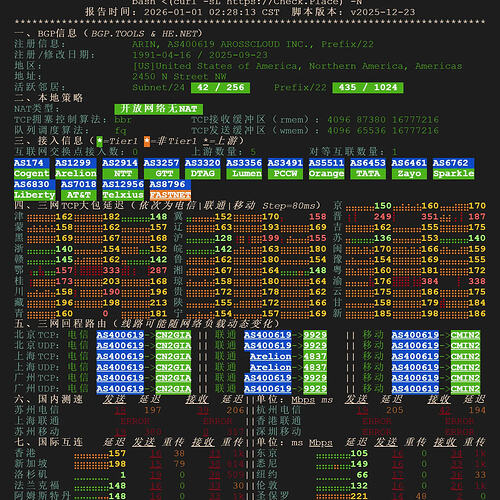Select the orange FASTNET badge
The image size is (500, 500).
coord(170,195)
